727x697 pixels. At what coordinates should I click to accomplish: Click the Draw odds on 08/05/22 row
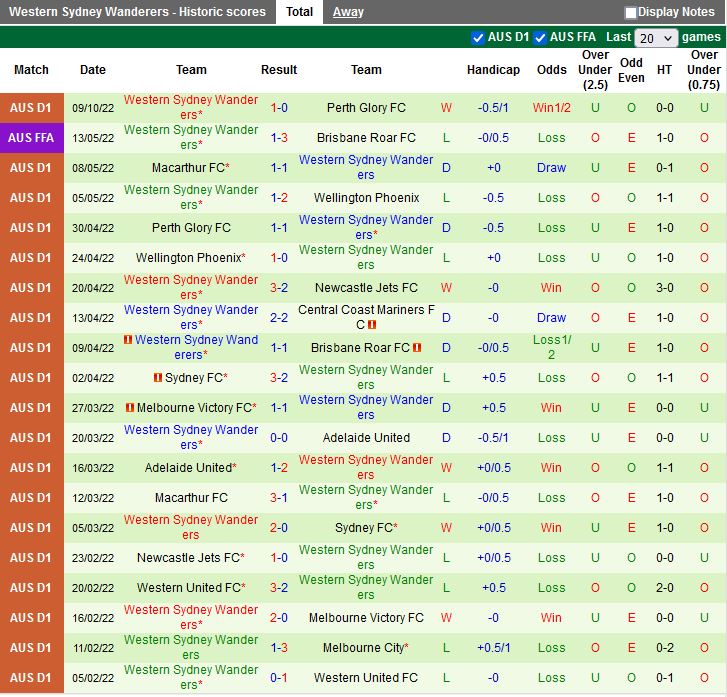pos(551,167)
